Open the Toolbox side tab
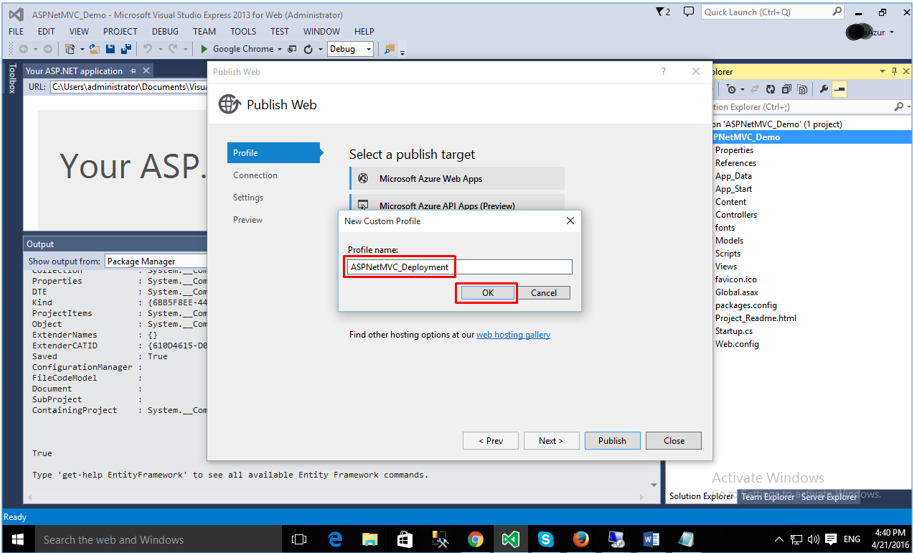This screenshot has height=553, width=913. click(x=12, y=79)
